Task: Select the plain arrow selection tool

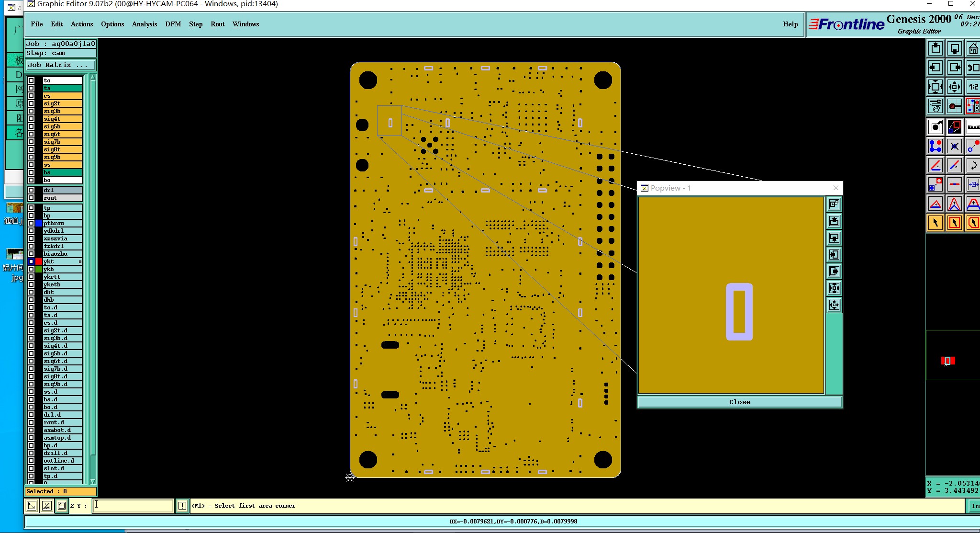Action: pyautogui.click(x=935, y=223)
